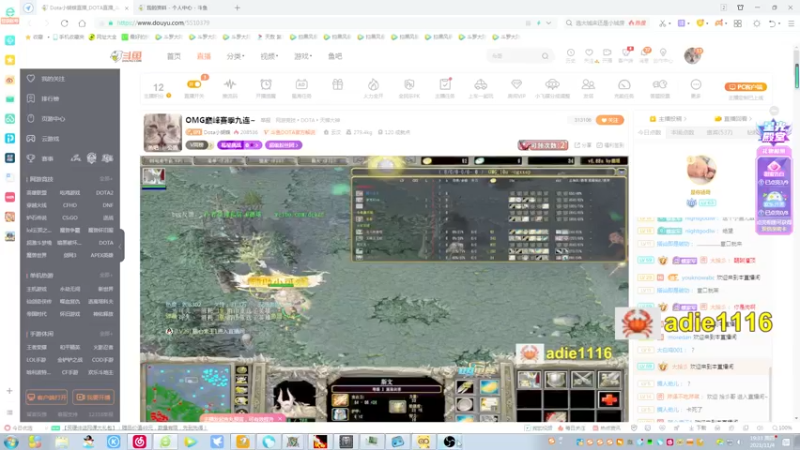Screen dimensions: 800x450
Task: Click the browser home icon
Action: click(x=82, y=23)
